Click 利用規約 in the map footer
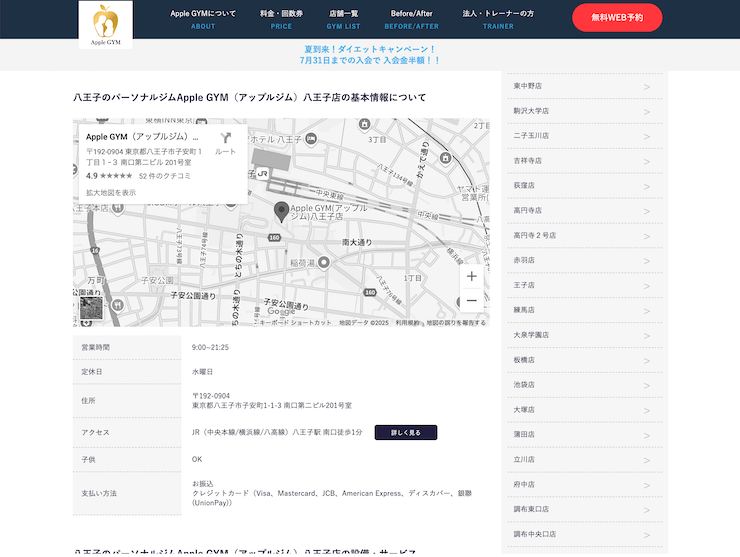740x557 pixels. pyautogui.click(x=407, y=323)
